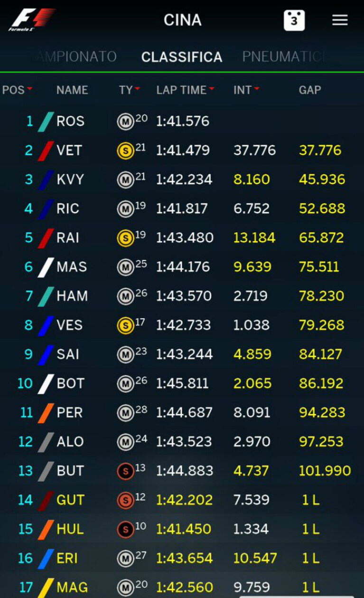This screenshot has height=598, width=364.
Task: Switch to the PNEUMATICI tab
Action: (284, 57)
